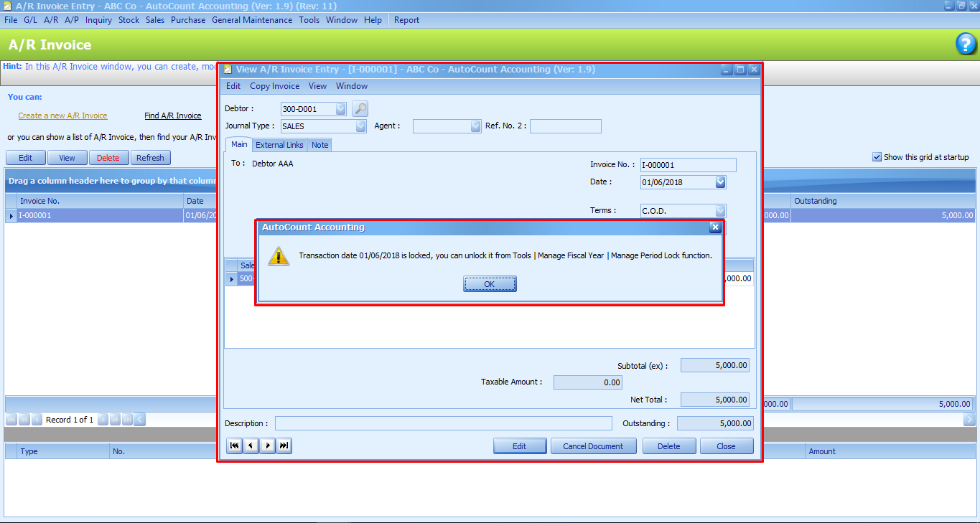Switch to the Main tab
The image size is (980, 523).
pyautogui.click(x=239, y=144)
